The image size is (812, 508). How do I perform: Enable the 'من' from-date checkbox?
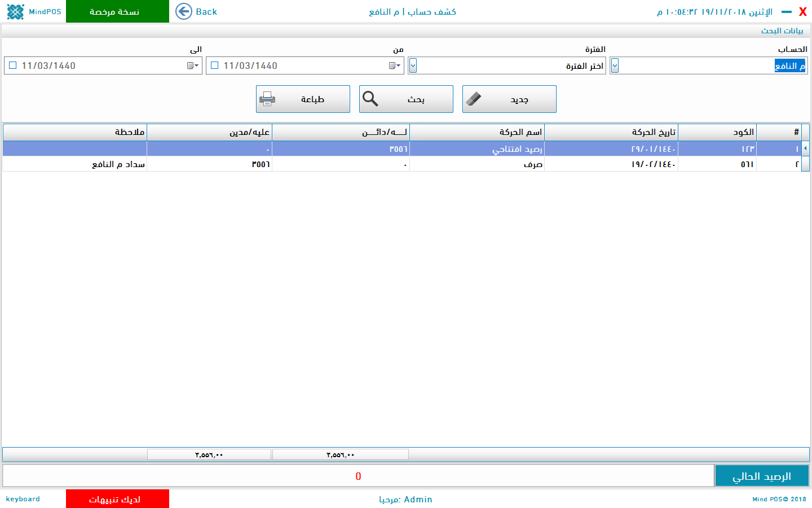[x=215, y=65]
